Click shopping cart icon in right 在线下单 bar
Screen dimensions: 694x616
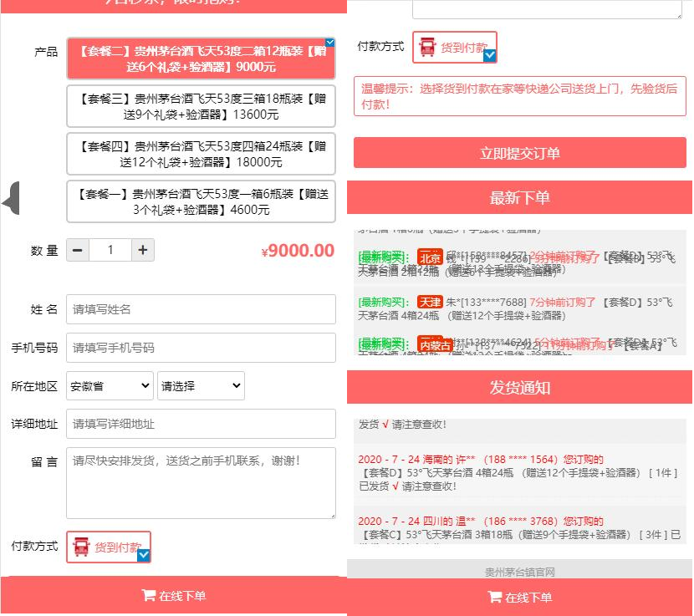(494, 597)
